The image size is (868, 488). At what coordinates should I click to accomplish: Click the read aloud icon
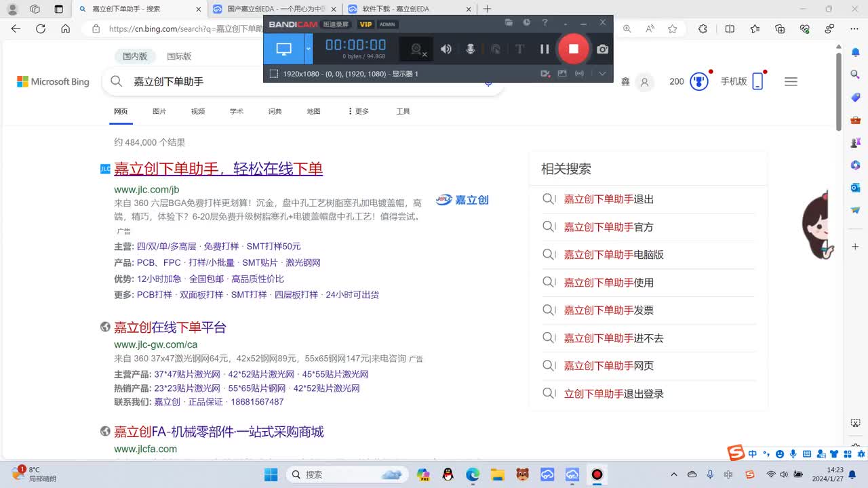(650, 29)
